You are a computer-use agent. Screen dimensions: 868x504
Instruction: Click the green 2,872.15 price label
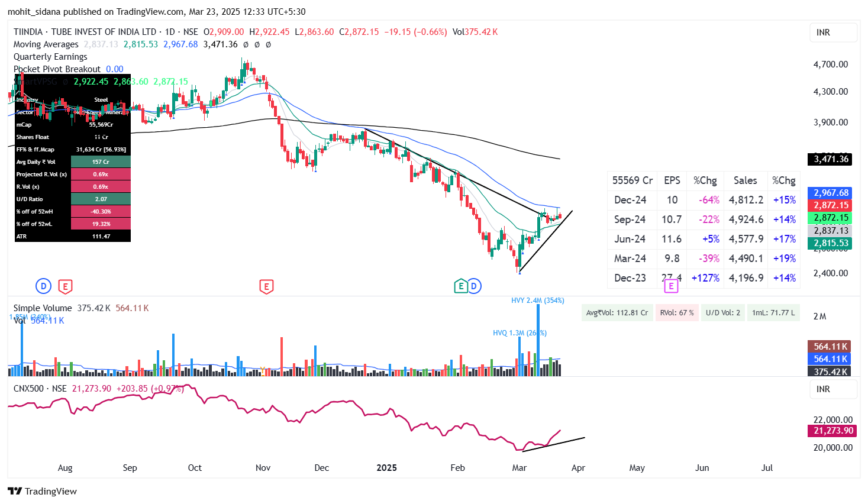pyautogui.click(x=830, y=218)
